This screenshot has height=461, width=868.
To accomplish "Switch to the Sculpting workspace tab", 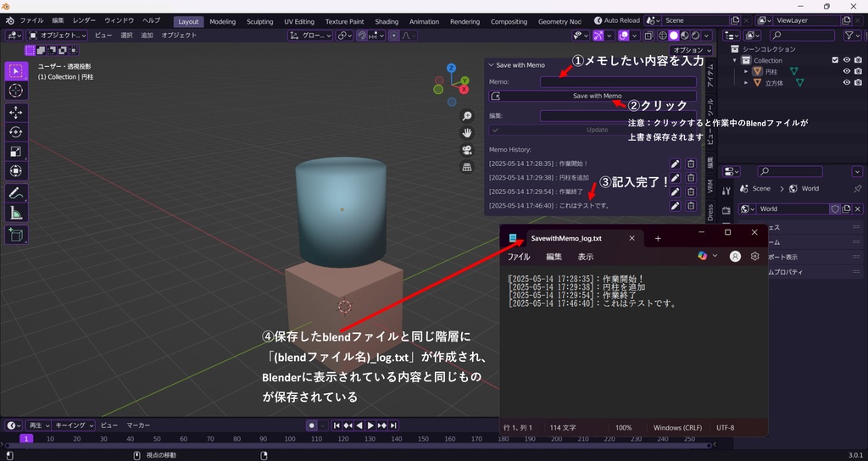I will 259,21.
